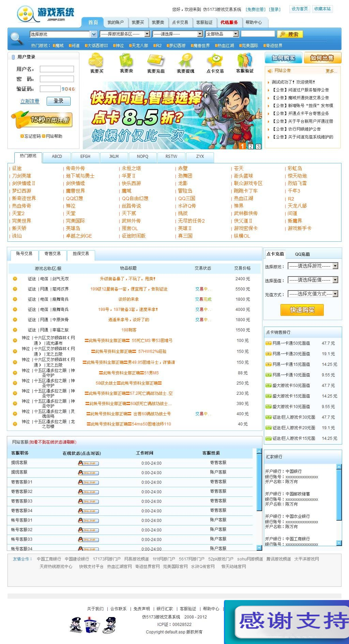Select the 我要充值 card icon
This screenshot has width=349, height=644.
click(156, 61)
